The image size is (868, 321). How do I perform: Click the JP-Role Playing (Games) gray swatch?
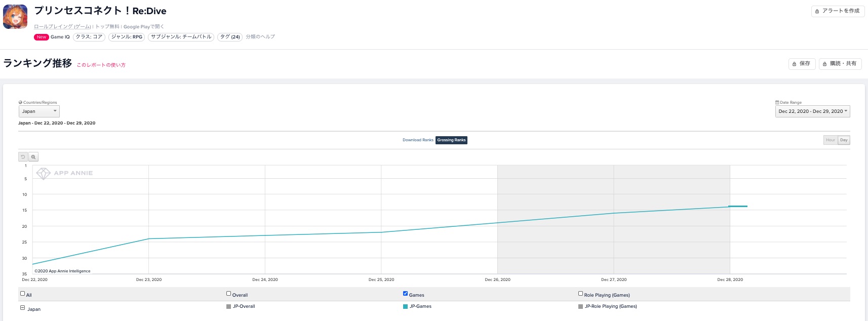(x=580, y=306)
